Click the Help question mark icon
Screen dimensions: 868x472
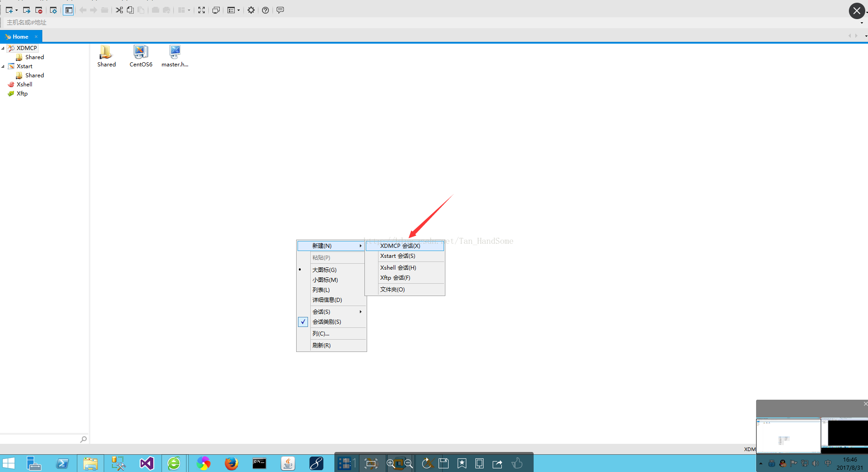pos(266,10)
